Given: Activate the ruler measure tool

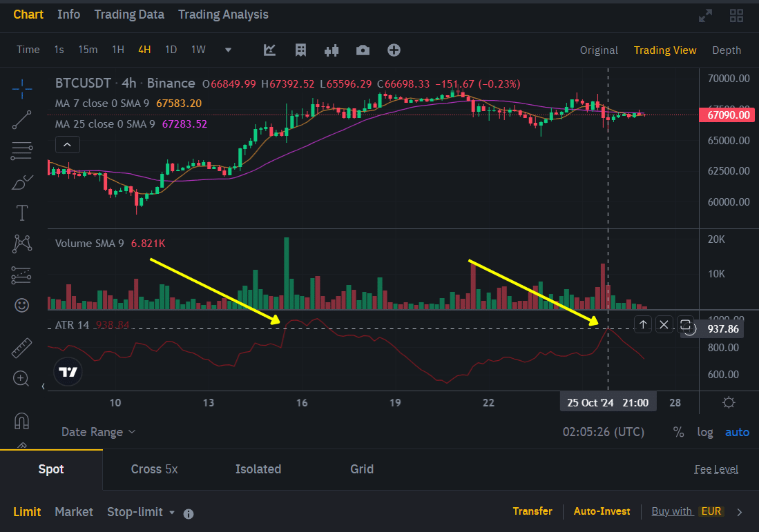Looking at the screenshot, I should (x=21, y=347).
